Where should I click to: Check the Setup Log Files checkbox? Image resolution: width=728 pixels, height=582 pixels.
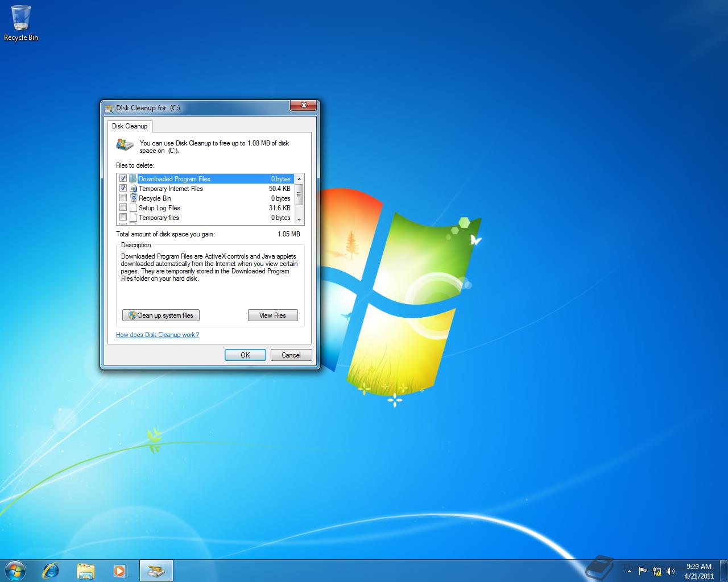pos(123,207)
